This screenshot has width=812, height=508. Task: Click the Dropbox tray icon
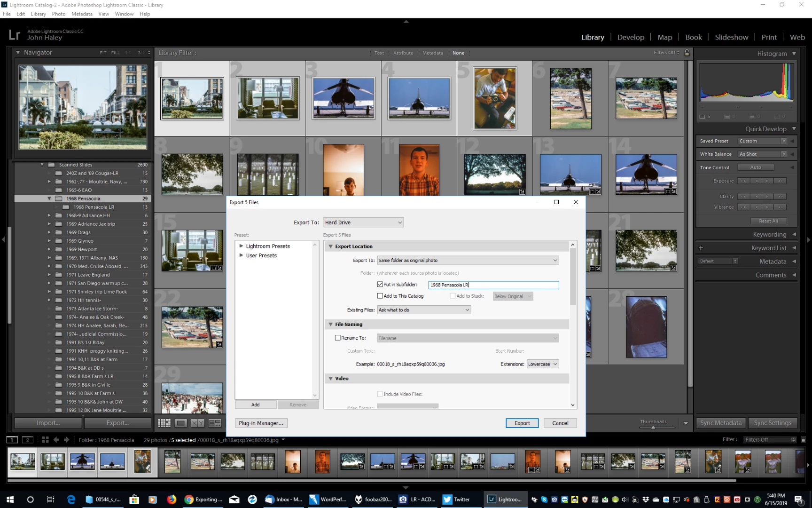point(646,500)
